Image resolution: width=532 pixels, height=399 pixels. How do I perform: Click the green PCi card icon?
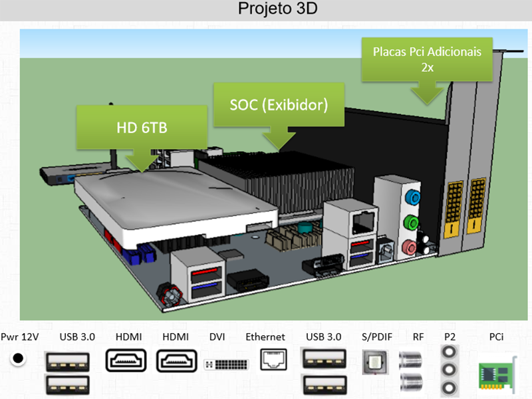point(497,374)
